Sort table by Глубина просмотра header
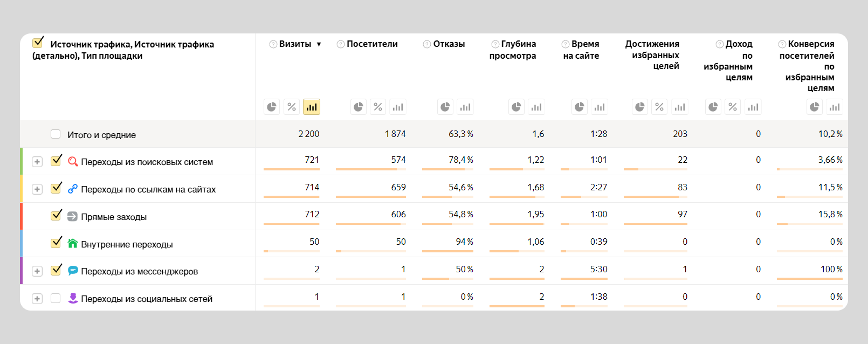This screenshot has width=868, height=344. [x=513, y=50]
